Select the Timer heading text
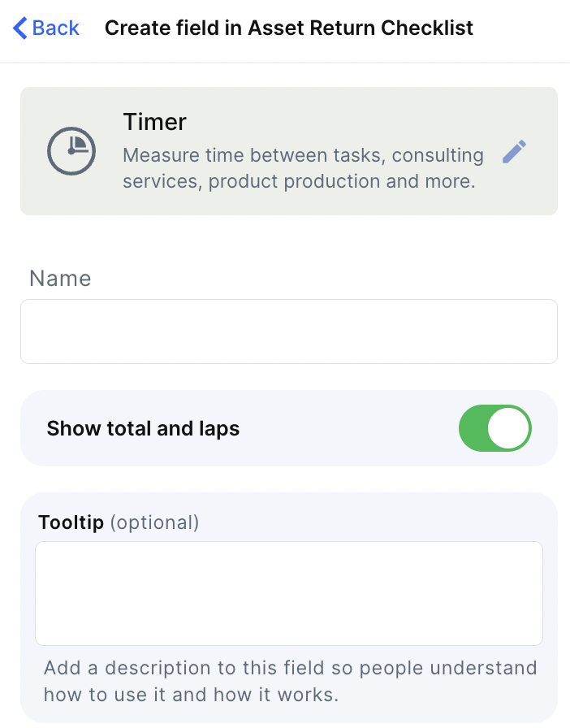570x728 pixels. [x=154, y=123]
